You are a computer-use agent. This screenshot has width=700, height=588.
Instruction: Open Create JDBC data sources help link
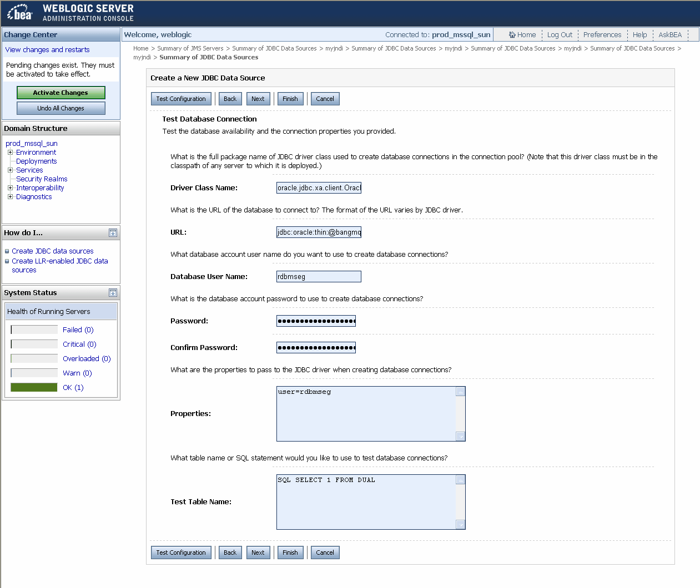click(53, 251)
